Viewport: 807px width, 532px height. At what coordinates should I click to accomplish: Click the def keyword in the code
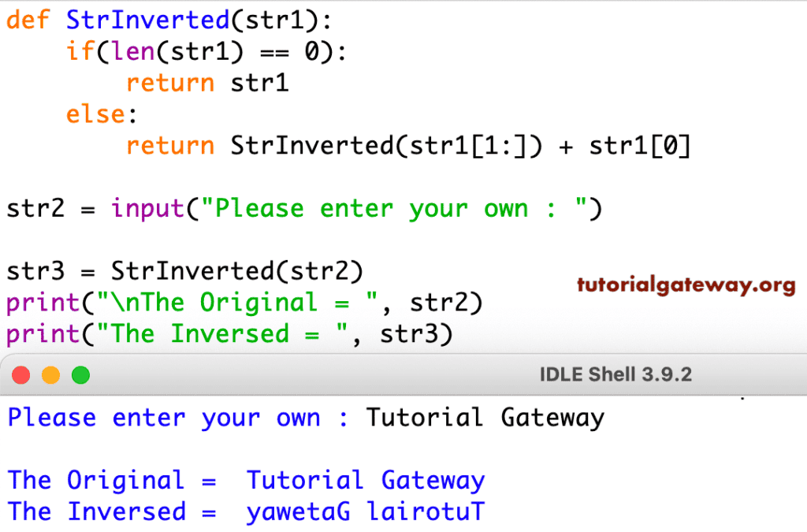tap(28, 20)
